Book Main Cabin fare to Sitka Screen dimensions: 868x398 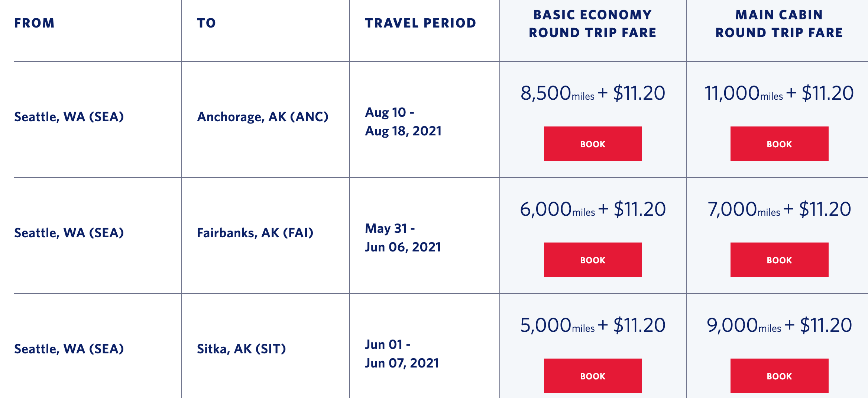(779, 376)
